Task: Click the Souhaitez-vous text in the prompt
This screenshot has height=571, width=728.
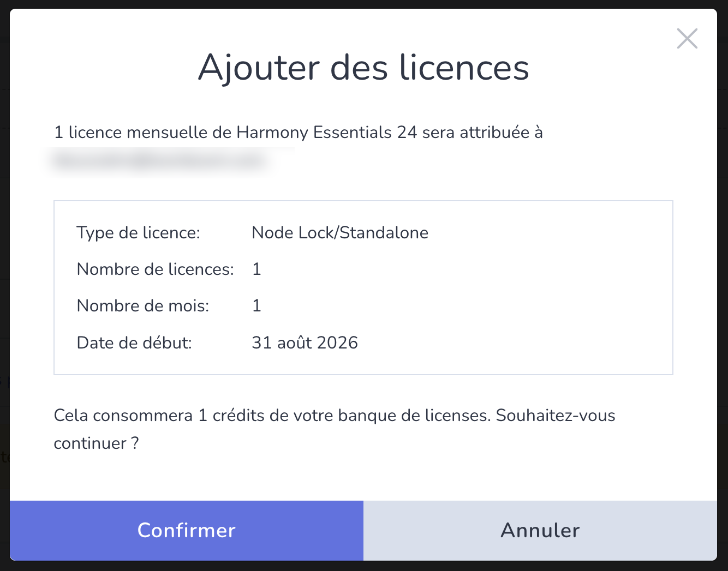Action: (556, 416)
